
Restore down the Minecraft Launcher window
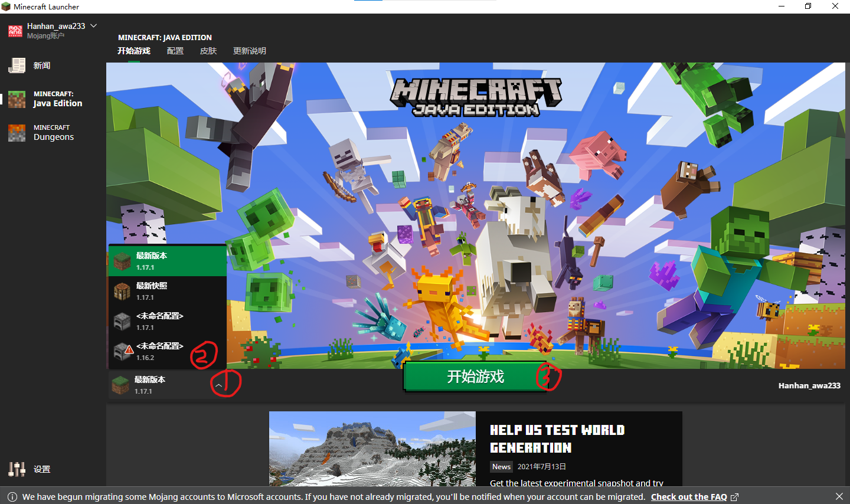(x=808, y=6)
